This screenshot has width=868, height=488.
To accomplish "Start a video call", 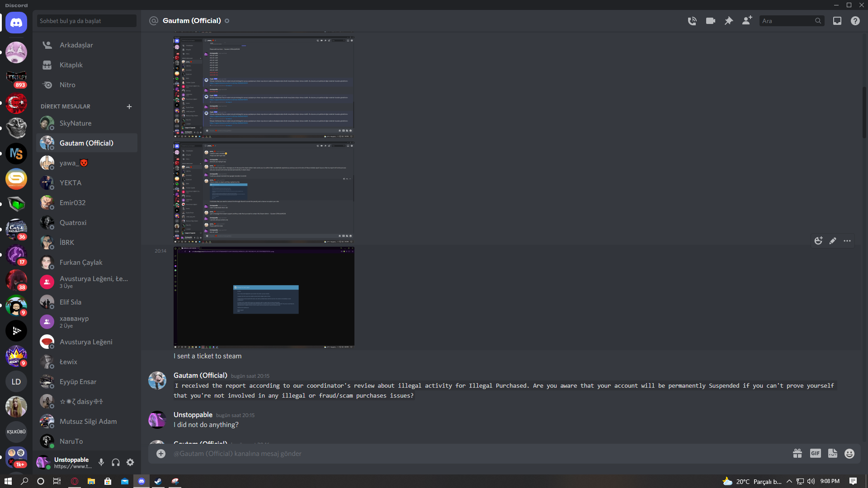I will click(x=710, y=21).
